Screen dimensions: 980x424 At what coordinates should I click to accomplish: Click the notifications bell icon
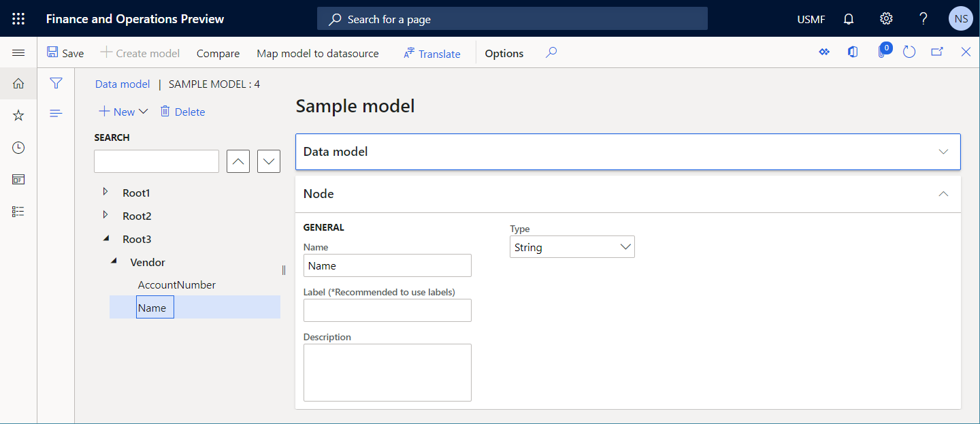pos(848,18)
